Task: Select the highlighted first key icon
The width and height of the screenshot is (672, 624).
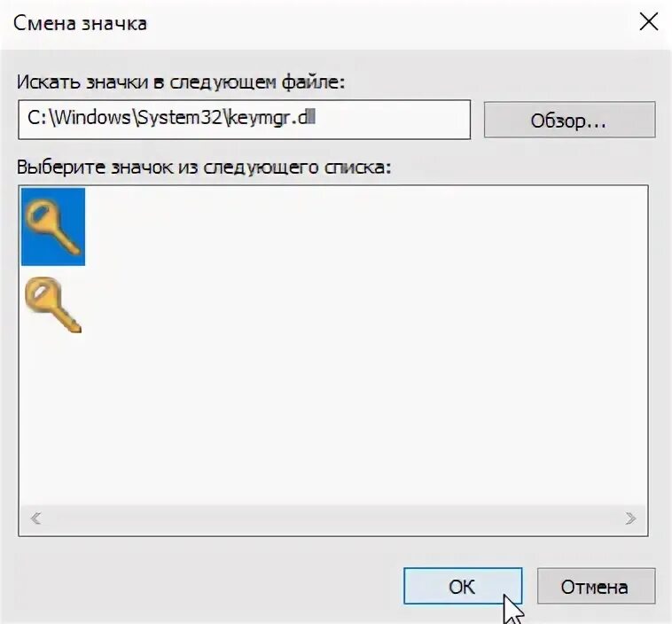Action: click(x=53, y=226)
